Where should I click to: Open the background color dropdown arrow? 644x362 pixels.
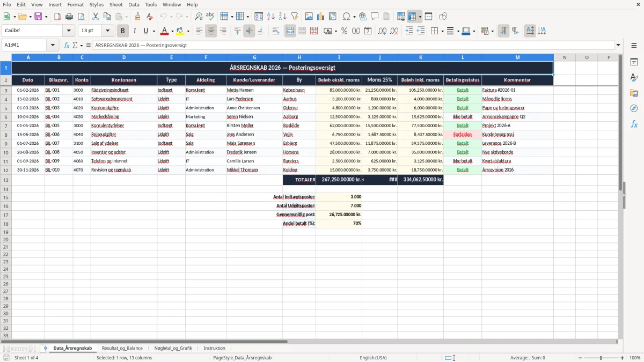pyautogui.click(x=188, y=31)
